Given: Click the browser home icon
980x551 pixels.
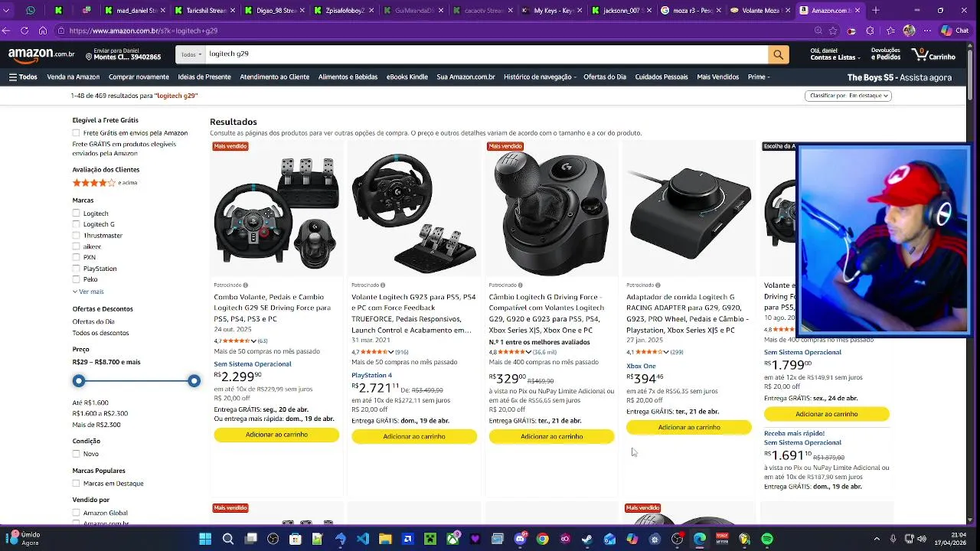Looking at the screenshot, I should click(42, 31).
